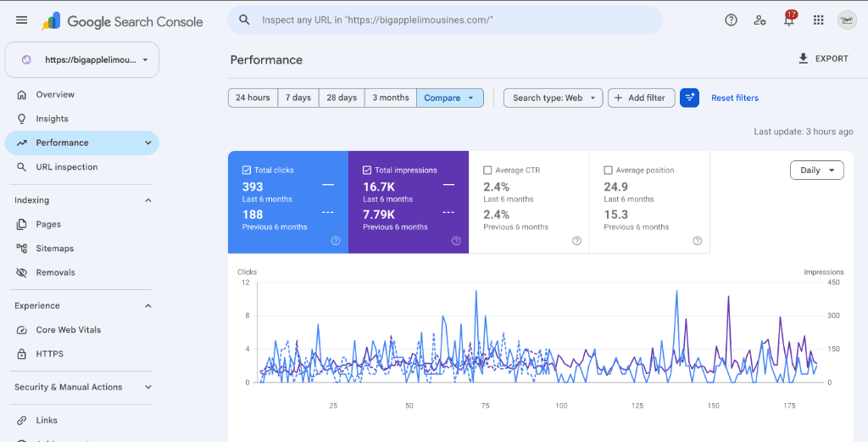The image size is (868, 442).
Task: Open help tooltip on Total impressions card
Action: pyautogui.click(x=456, y=241)
